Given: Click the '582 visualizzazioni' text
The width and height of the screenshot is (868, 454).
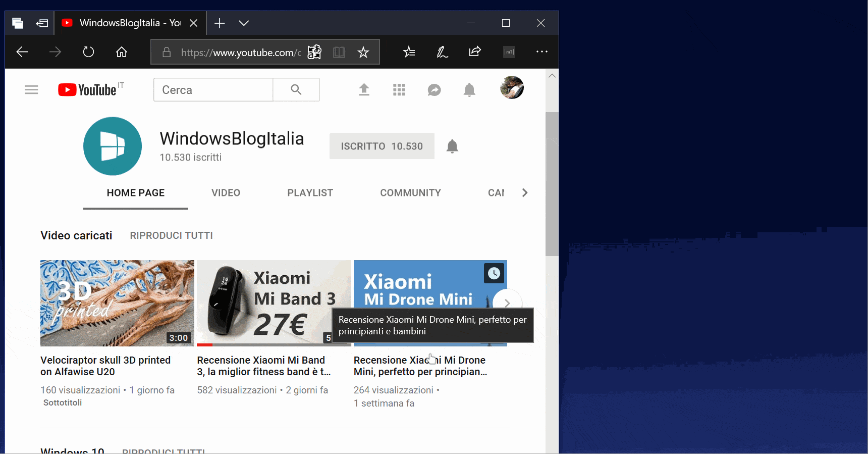Looking at the screenshot, I should click(237, 390).
